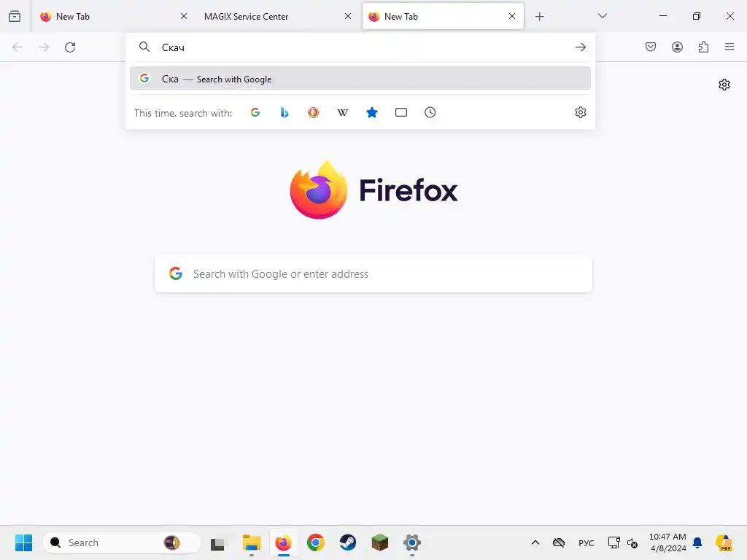Reload the current page
The image size is (747, 560).
[70, 47]
